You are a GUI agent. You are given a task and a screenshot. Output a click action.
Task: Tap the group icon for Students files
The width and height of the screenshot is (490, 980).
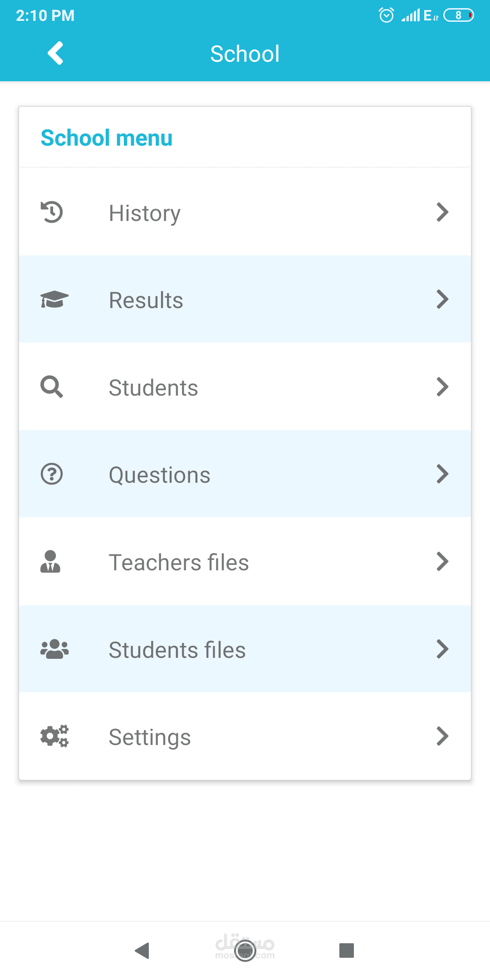(x=54, y=649)
